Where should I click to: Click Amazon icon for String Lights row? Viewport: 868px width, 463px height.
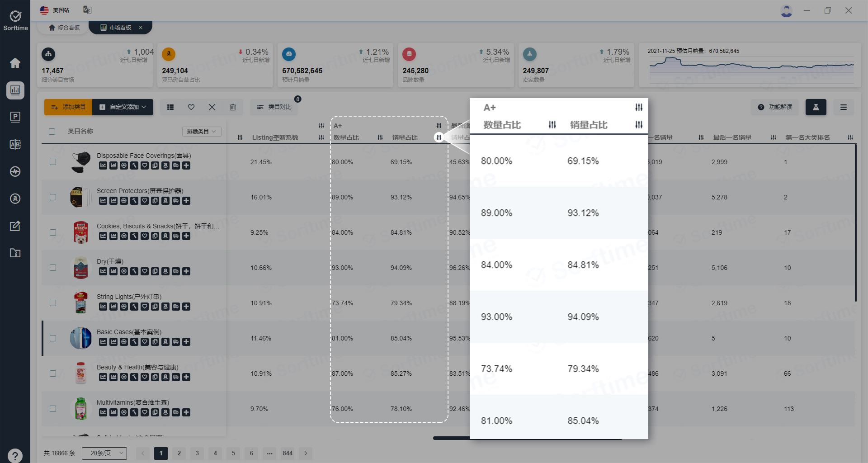coord(165,307)
